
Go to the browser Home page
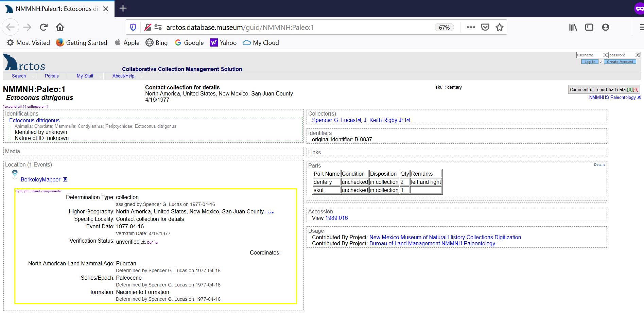point(60,27)
